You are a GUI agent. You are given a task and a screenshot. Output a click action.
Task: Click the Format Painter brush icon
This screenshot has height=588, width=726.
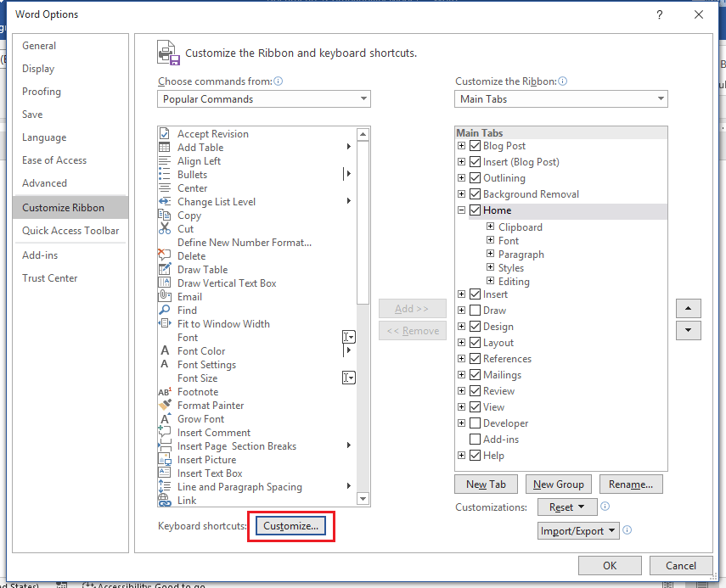165,405
